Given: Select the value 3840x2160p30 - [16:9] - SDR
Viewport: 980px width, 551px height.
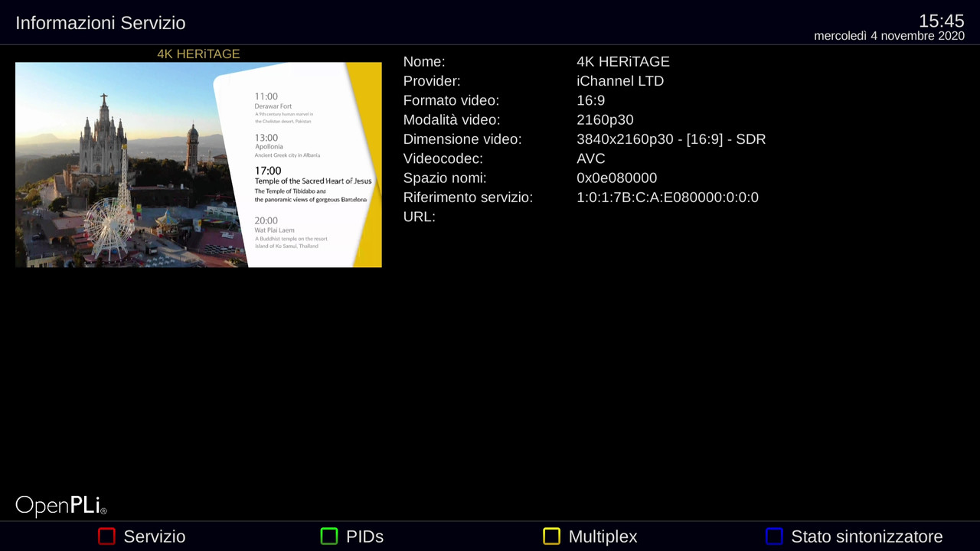Looking at the screenshot, I should (x=671, y=139).
